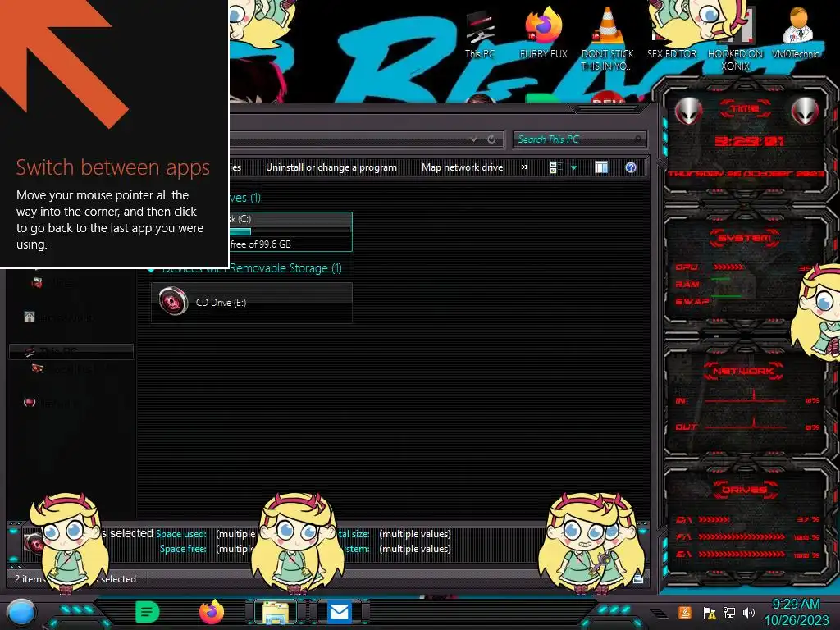Click the NETWORK widget header
The width and height of the screenshot is (840, 630).
click(x=743, y=371)
